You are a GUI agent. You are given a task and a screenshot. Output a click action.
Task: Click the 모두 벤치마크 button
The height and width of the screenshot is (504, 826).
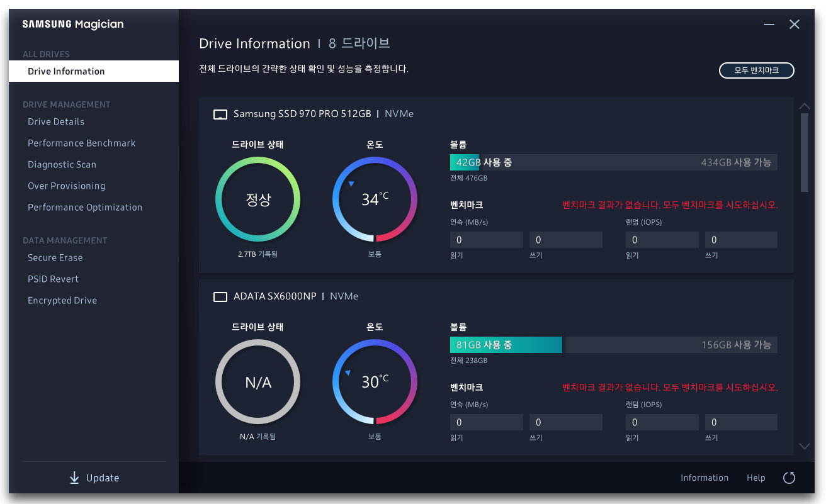pyautogui.click(x=757, y=70)
